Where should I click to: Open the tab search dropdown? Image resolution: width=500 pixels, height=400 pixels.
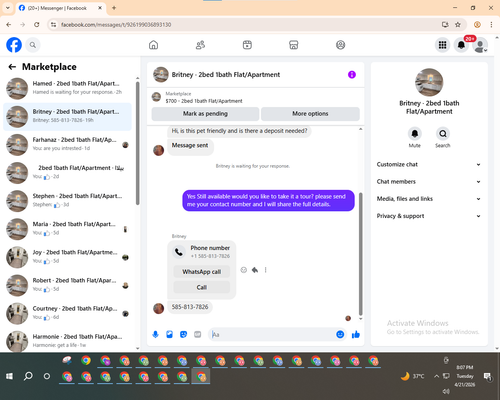click(7, 8)
